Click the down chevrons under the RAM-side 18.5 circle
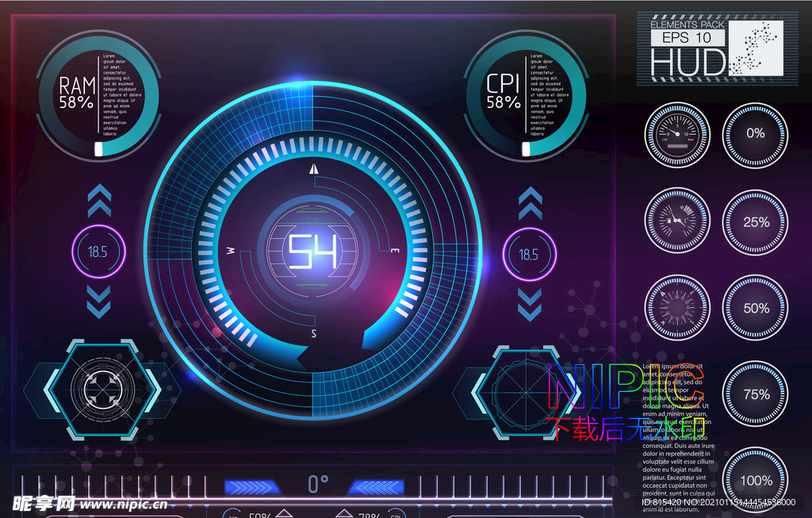The width and height of the screenshot is (812, 518). pos(99,301)
